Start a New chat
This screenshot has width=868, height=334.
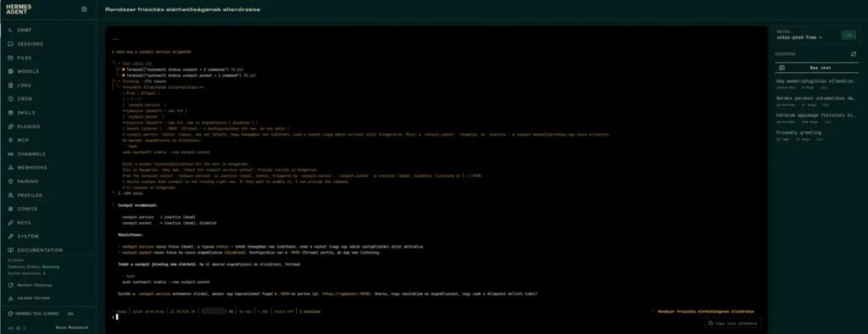point(816,68)
